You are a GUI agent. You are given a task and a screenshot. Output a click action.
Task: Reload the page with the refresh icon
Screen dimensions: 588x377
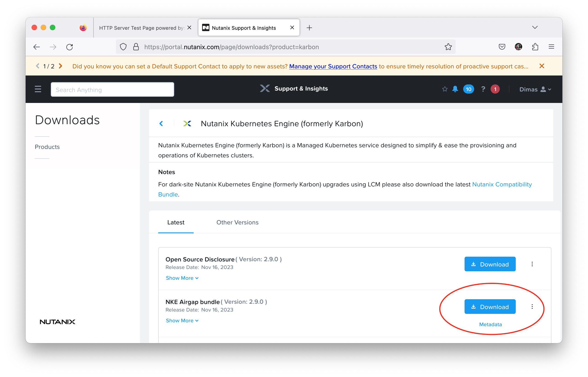70,47
